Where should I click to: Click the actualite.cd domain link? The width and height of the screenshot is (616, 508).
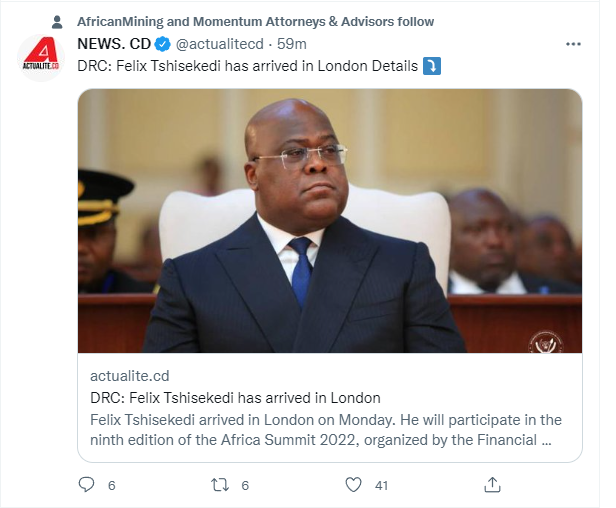coord(129,376)
